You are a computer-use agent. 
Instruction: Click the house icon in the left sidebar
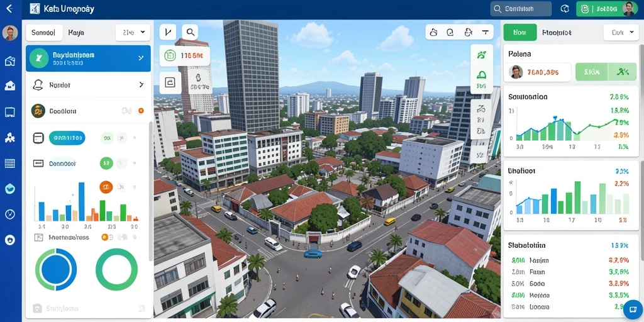click(x=10, y=86)
